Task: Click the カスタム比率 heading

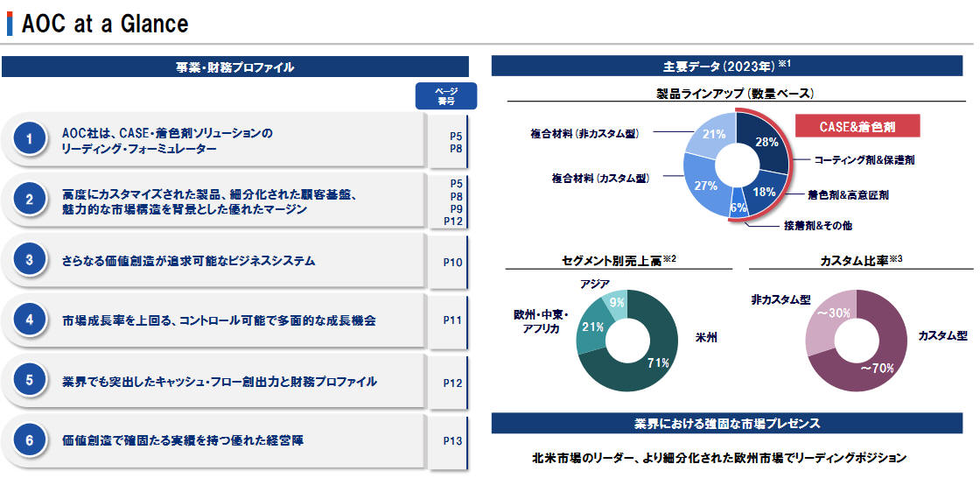Action: [x=861, y=261]
